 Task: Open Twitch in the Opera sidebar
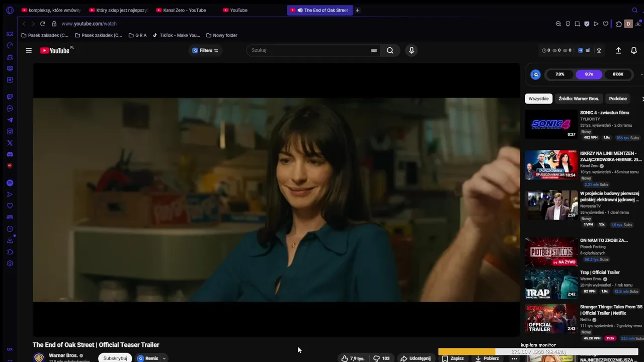point(10,97)
